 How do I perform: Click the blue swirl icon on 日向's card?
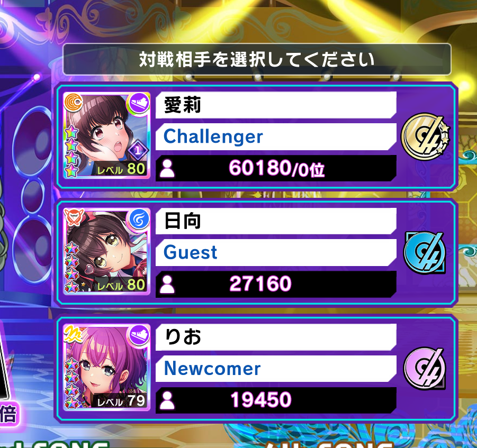pos(139,218)
